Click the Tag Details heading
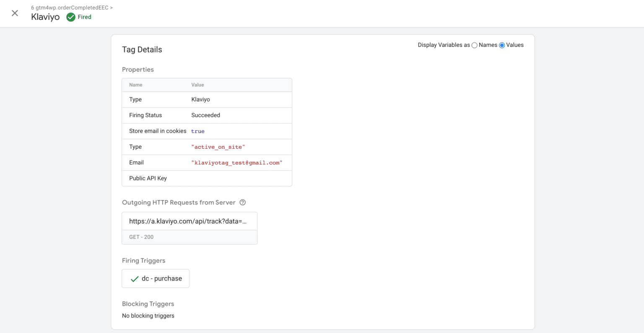This screenshot has height=333, width=644. tap(142, 49)
